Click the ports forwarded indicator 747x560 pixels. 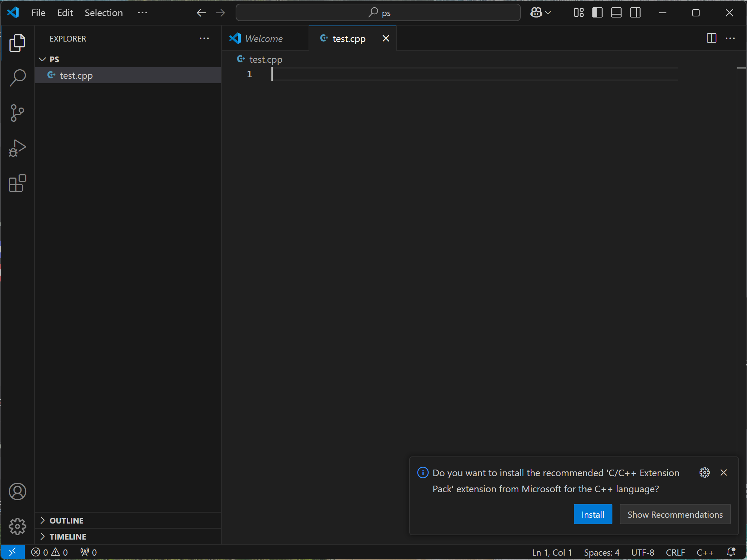pos(89,552)
